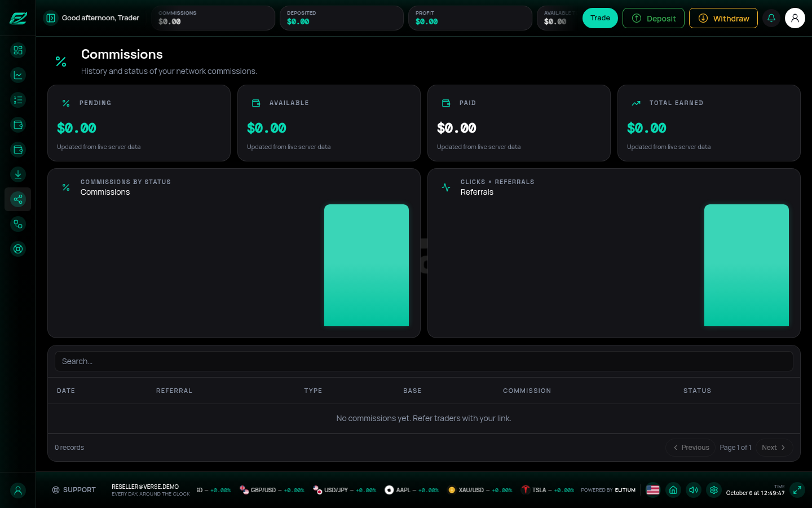Image resolution: width=812 pixels, height=508 pixels.
Task: Click the Next page button
Action: [774, 448]
